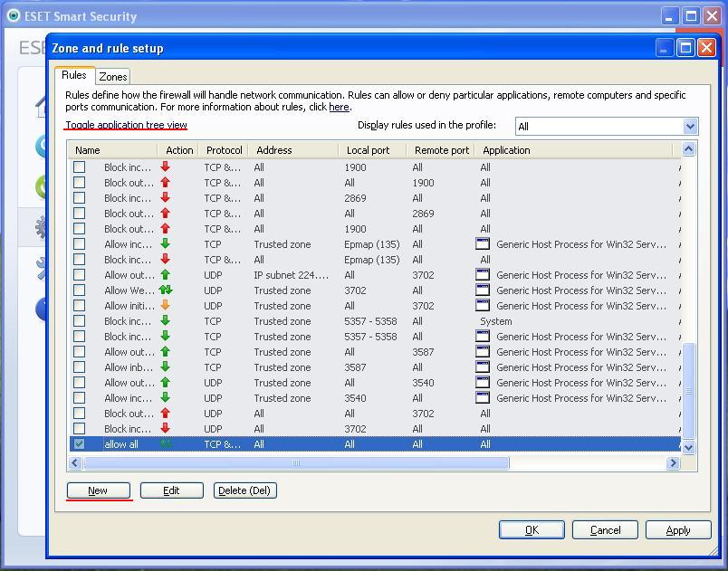728x571 pixels.
Task: Sort by the Remote port column header
Action: [x=441, y=150]
